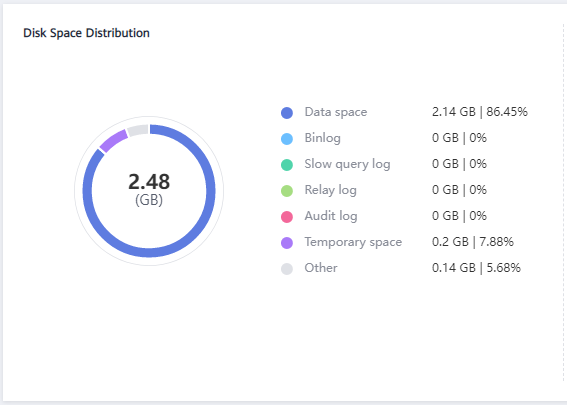Image resolution: width=567 pixels, height=405 pixels.
Task: Click the Relay log green legend dot
Action: 287,191
